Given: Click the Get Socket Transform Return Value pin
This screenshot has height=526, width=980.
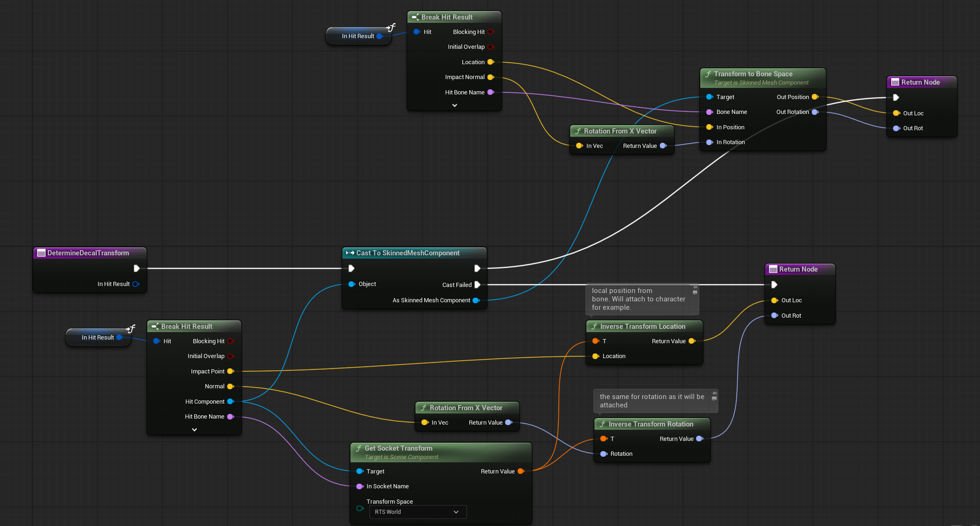Looking at the screenshot, I should click(520, 471).
